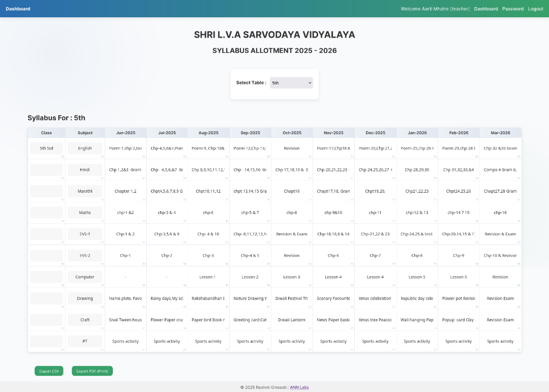Select the 5th Std class field
The width and height of the screenshot is (549, 392).
(x=46, y=148)
